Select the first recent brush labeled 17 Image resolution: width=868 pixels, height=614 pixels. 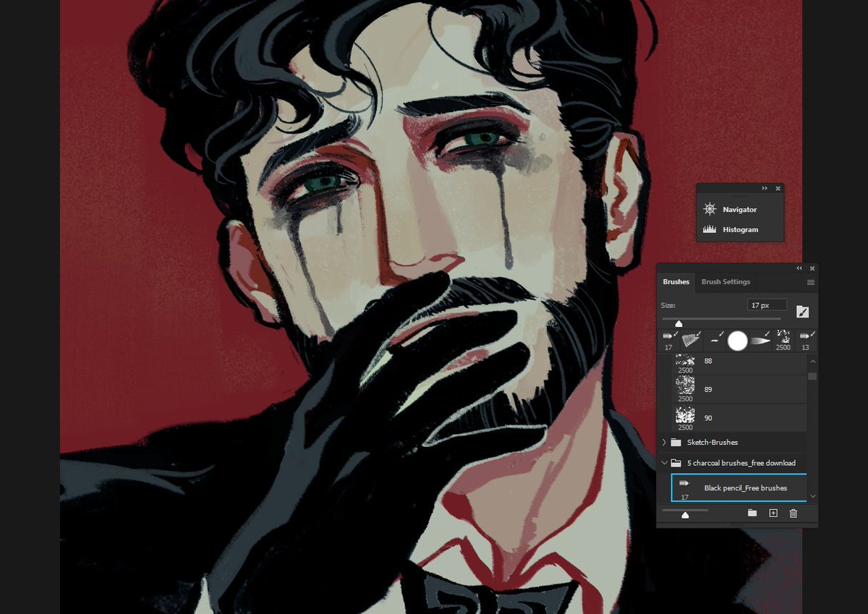668,340
